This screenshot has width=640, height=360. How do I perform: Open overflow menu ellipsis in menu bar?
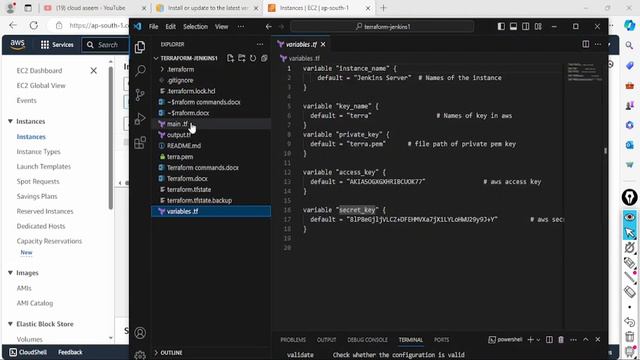241,27
